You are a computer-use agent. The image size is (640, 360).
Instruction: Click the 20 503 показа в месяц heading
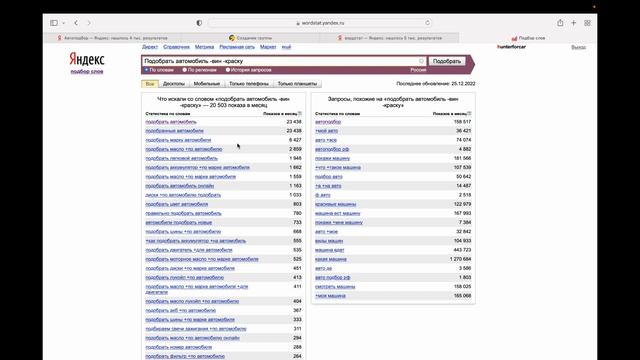[238, 105]
